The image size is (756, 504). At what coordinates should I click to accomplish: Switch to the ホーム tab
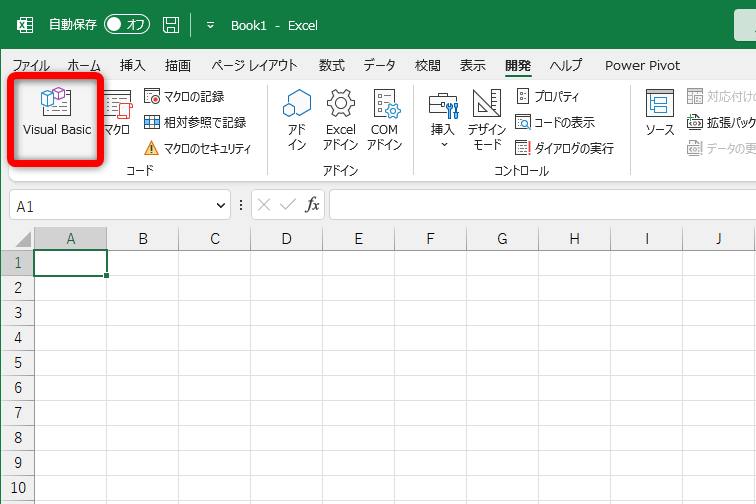(x=84, y=65)
